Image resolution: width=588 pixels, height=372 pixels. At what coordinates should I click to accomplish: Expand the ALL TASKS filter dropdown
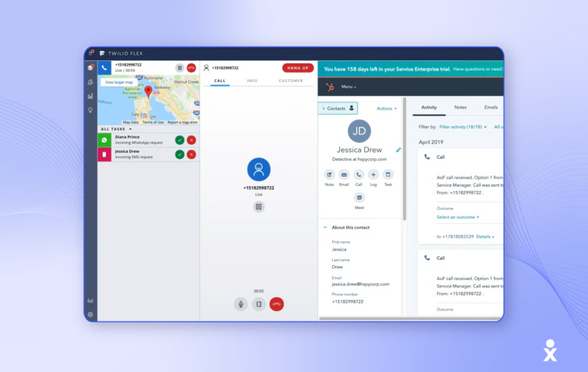pos(116,129)
